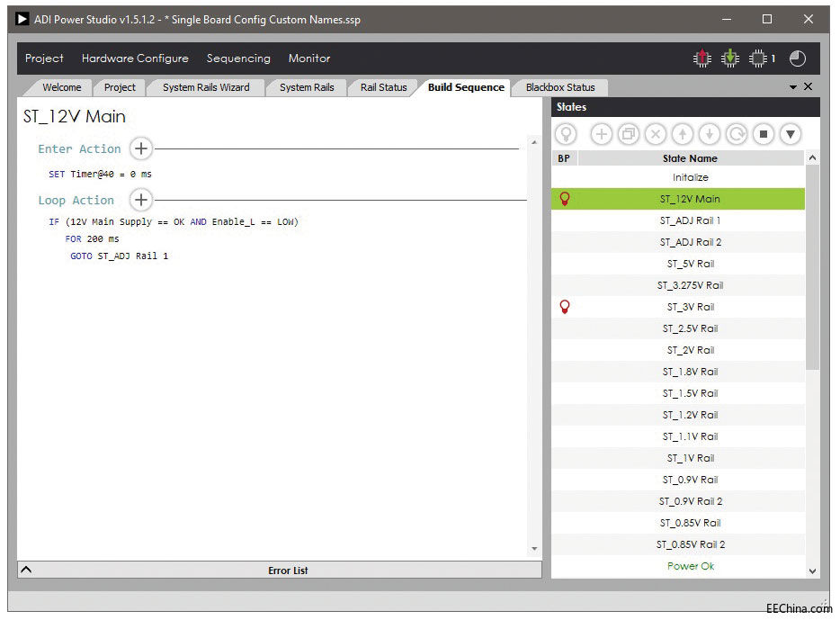Move the state up with the arrow icon
Image resolution: width=840 pixels, height=620 pixels.
(683, 134)
